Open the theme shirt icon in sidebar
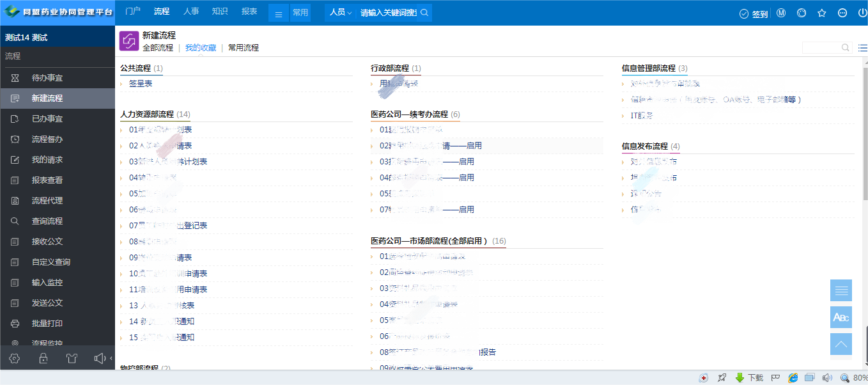Image resolution: width=868 pixels, height=385 pixels. [72, 358]
